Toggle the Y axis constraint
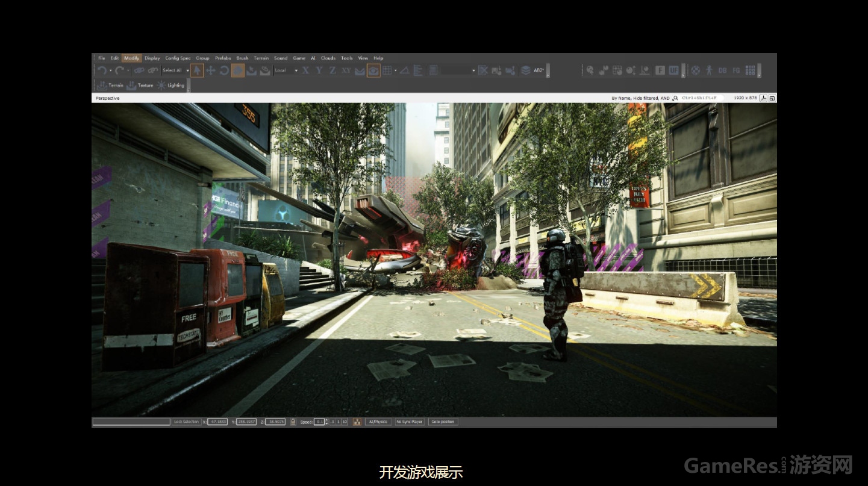 tap(319, 70)
